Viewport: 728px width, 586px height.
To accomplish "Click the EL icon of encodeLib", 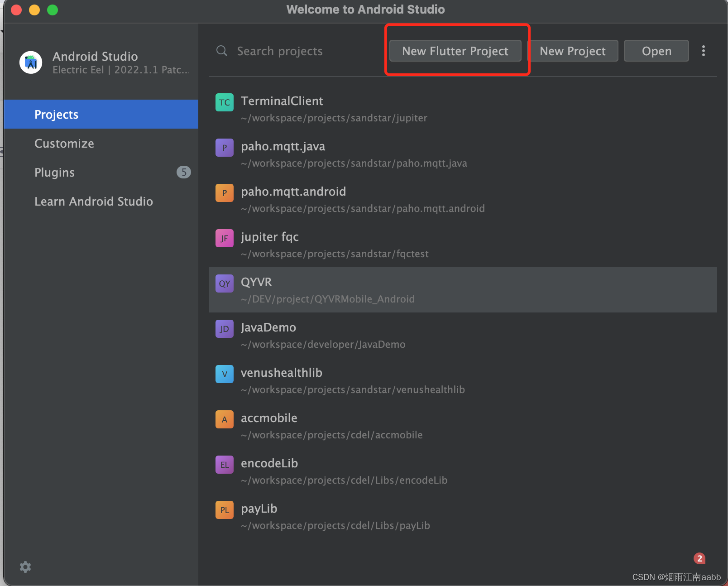I will tap(225, 465).
